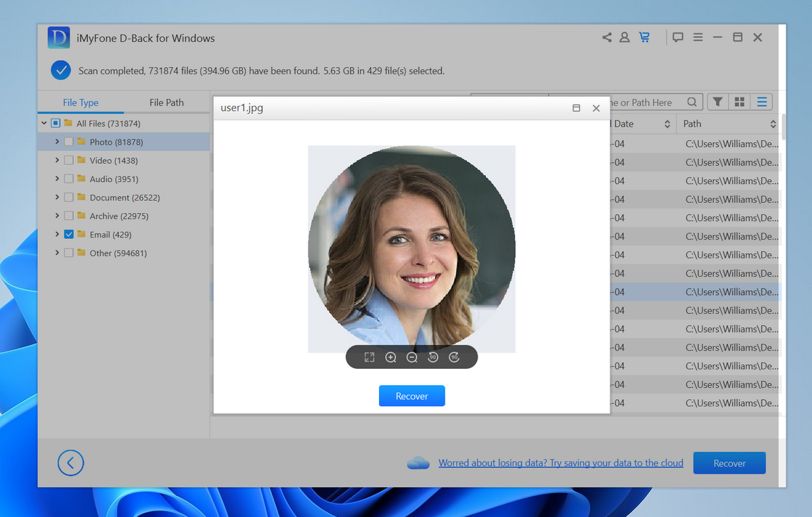Uncheck the Email category checkbox
The width and height of the screenshot is (812, 517).
69,234
